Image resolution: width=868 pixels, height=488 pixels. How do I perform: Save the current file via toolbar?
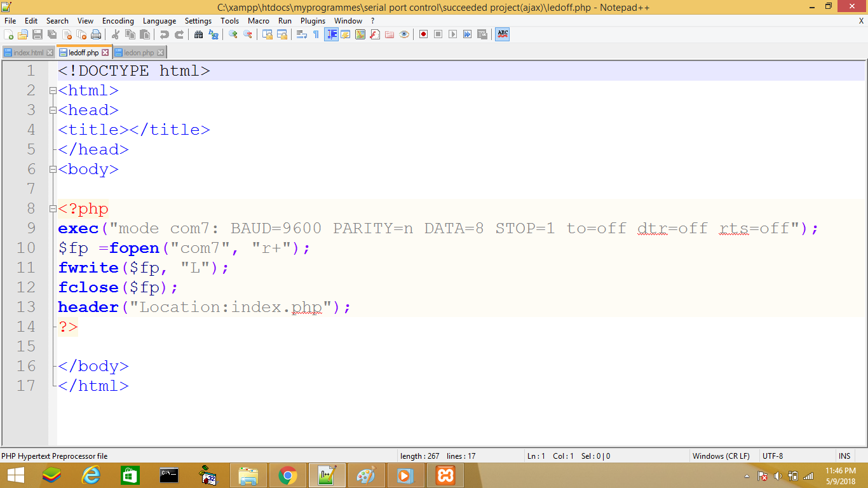tap(37, 34)
